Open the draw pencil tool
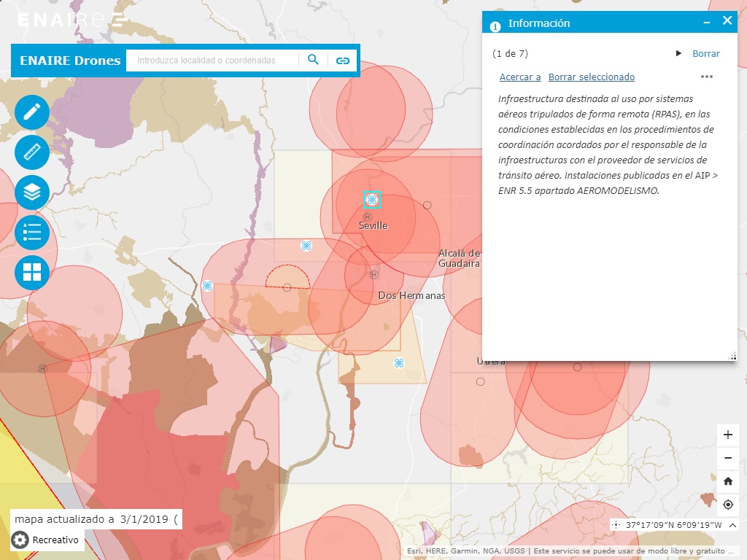This screenshot has width=747, height=560. coord(32,112)
